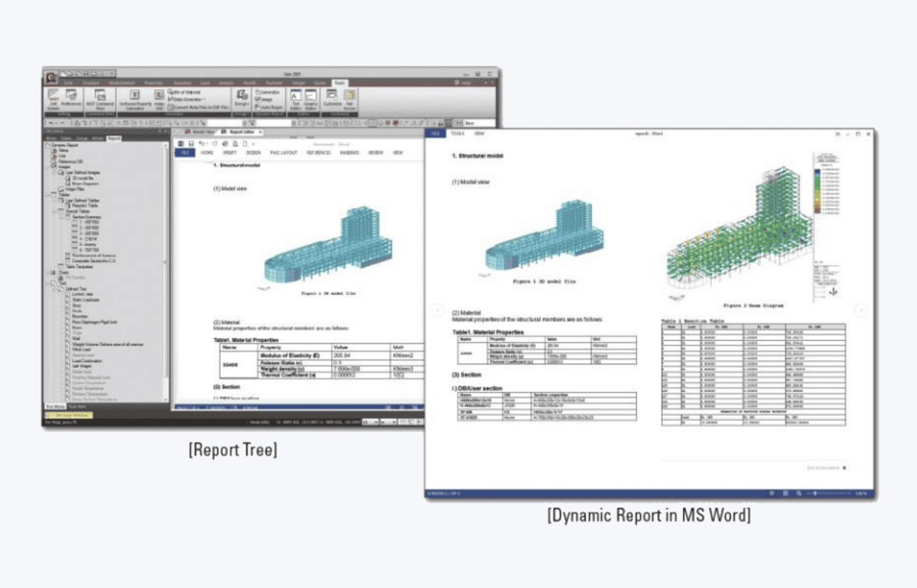
Task: Click Convert Meta Files to DXF Files
Action: click(x=198, y=108)
